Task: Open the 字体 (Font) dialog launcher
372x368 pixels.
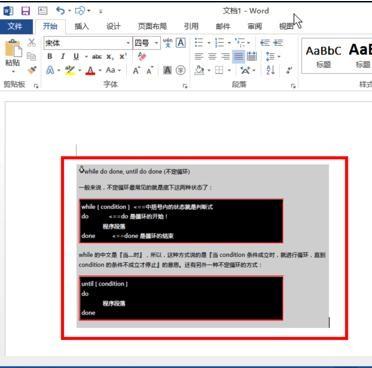Action: pos(185,86)
